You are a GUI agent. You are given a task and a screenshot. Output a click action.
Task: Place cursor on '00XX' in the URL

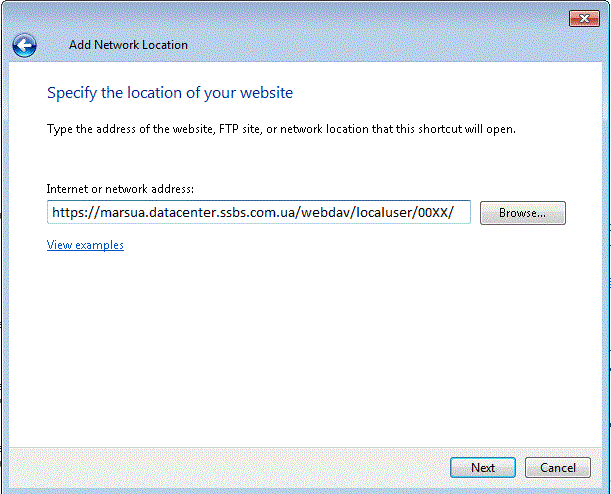tap(443, 213)
